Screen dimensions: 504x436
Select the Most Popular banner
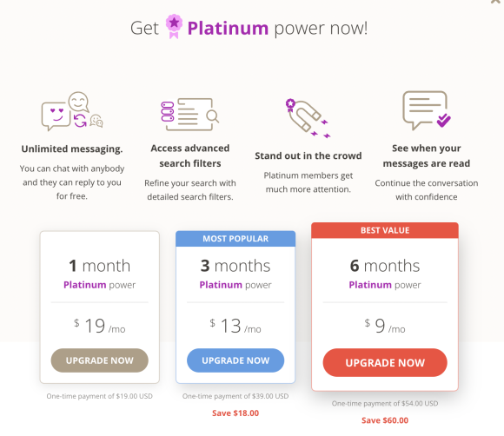tap(235, 239)
